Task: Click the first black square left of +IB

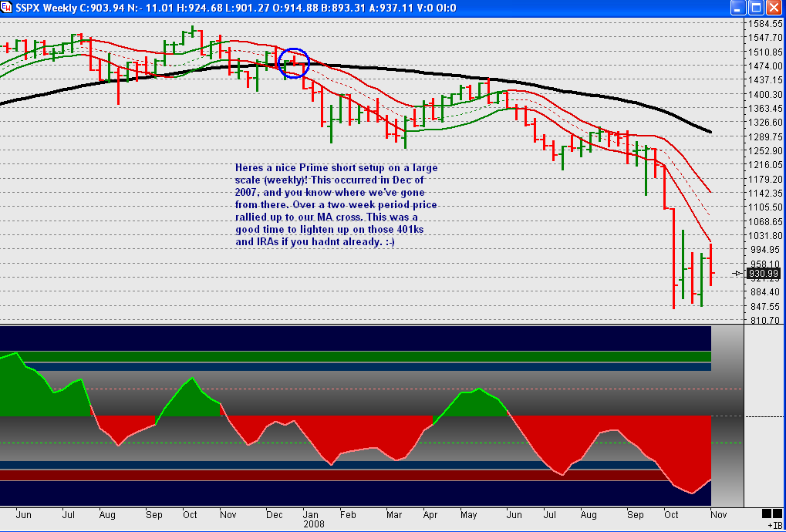Action: pos(767,513)
